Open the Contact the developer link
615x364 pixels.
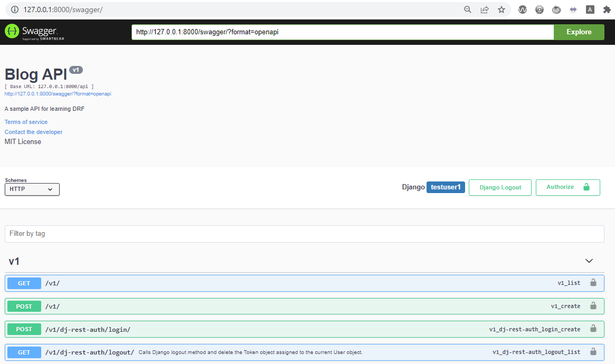tap(33, 132)
